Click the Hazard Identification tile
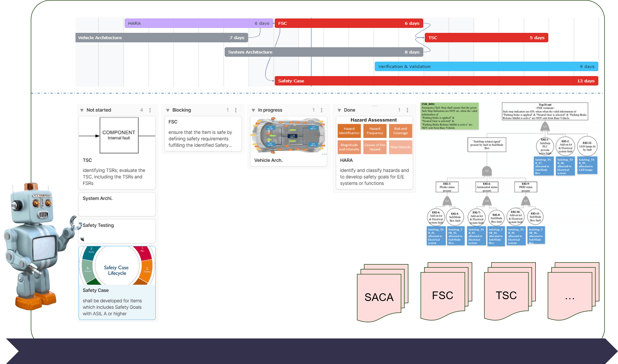Image resolution: width=618 pixels, height=364 pixels. (349, 131)
